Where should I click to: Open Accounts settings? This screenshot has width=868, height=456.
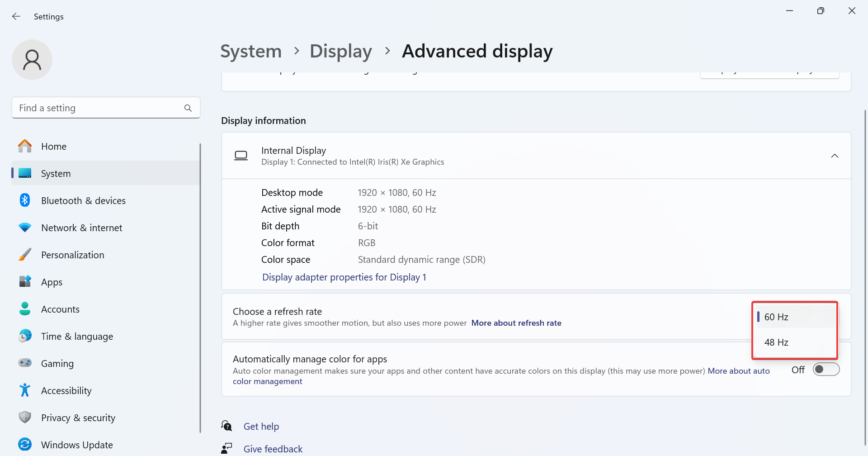(x=105, y=309)
